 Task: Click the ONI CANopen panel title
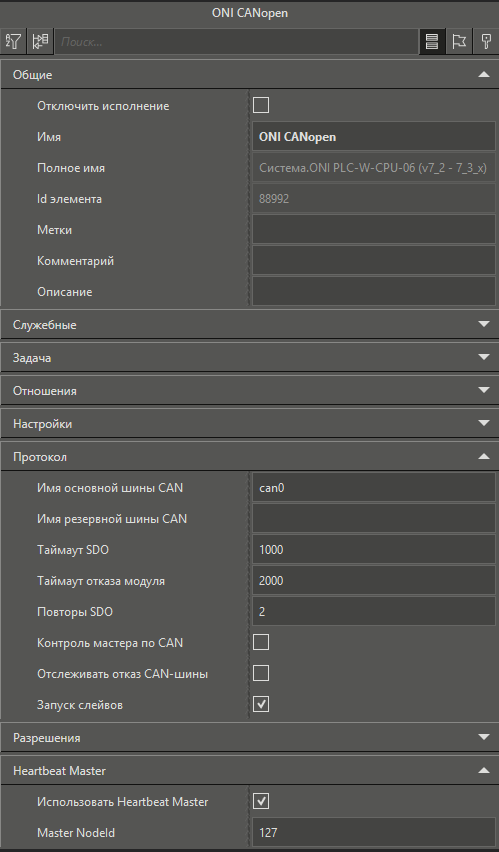point(250,13)
